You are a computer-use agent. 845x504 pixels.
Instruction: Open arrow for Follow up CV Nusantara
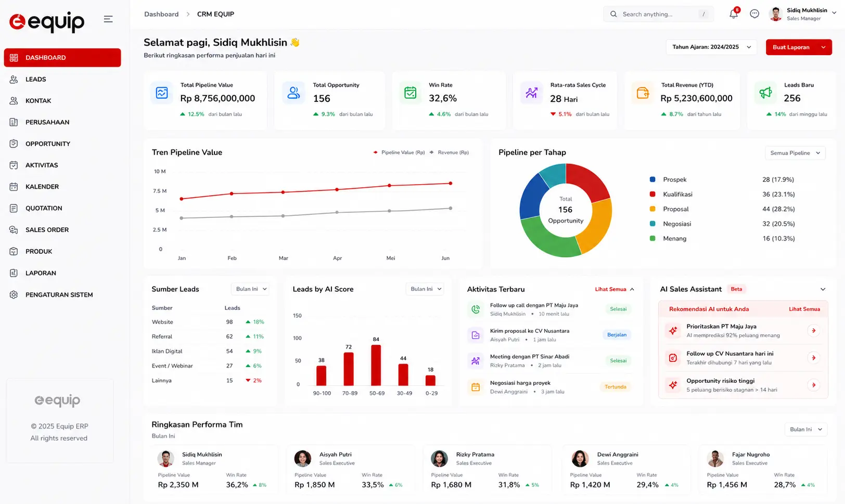814,358
